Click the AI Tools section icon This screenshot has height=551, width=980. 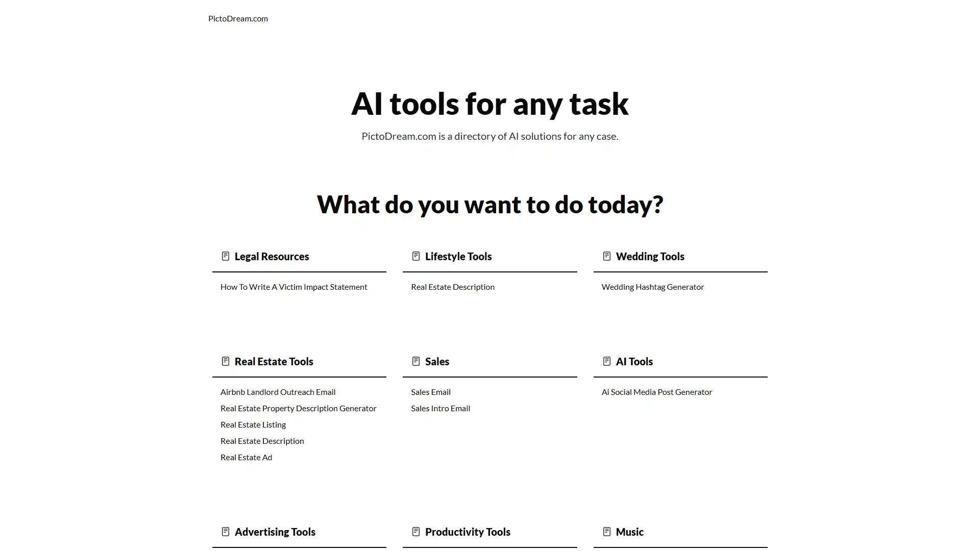point(606,361)
